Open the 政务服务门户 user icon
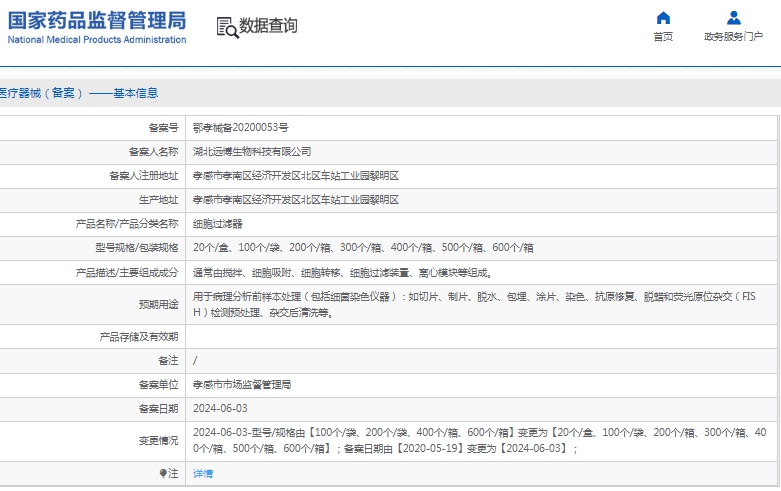 point(733,18)
